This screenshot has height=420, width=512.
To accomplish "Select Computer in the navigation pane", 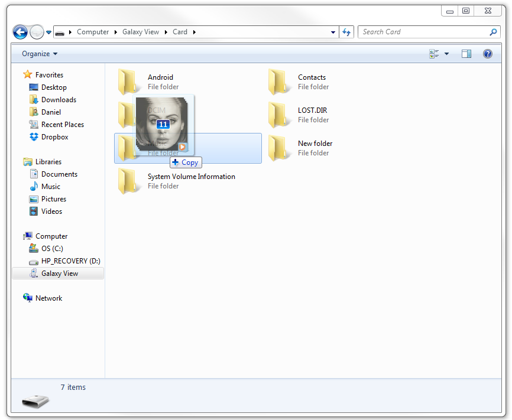I will (x=51, y=236).
